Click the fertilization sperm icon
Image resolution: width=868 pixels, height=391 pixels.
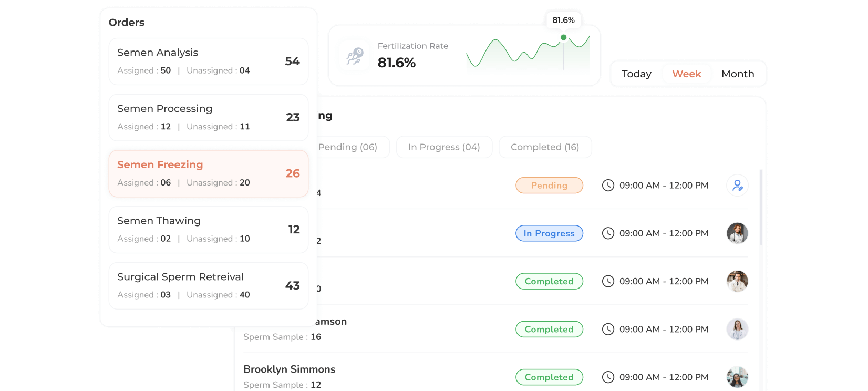pyautogui.click(x=355, y=56)
